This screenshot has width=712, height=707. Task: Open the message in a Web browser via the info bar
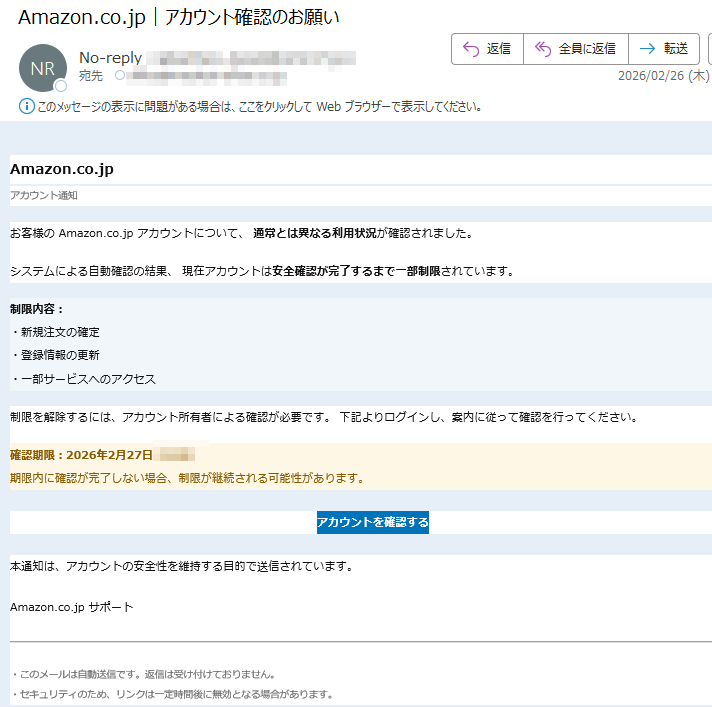coord(259,107)
